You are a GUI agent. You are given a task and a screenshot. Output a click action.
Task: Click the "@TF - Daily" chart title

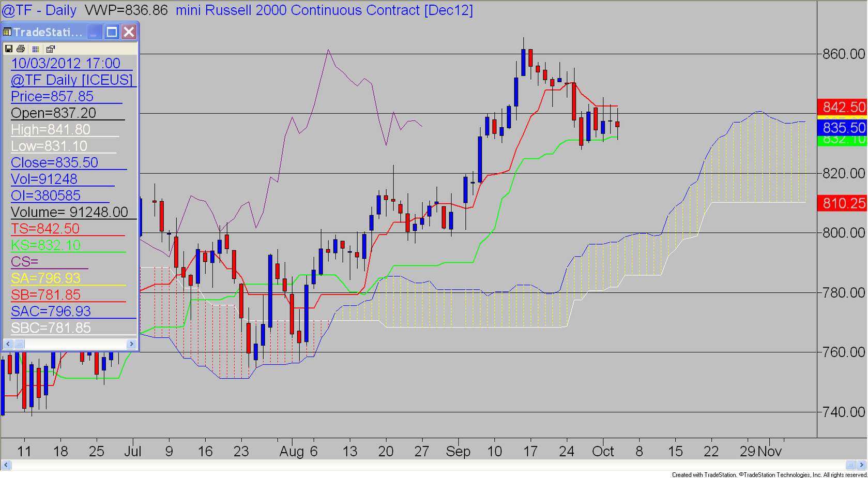[40, 10]
